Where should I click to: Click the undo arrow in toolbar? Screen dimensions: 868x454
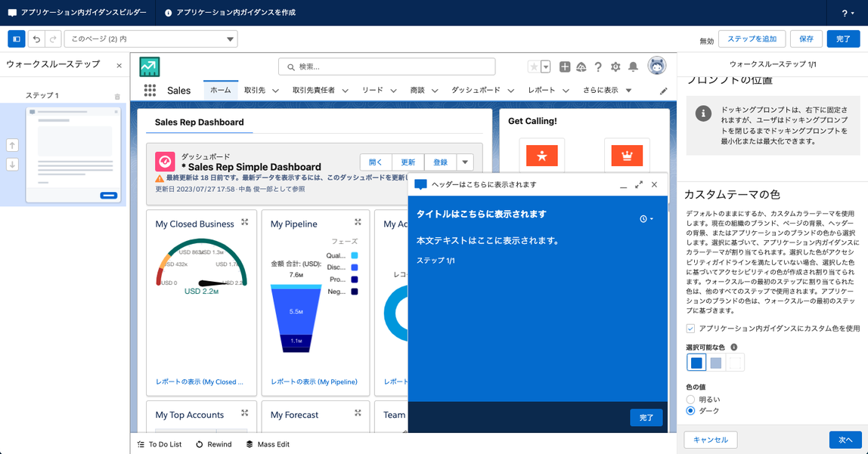[36, 39]
